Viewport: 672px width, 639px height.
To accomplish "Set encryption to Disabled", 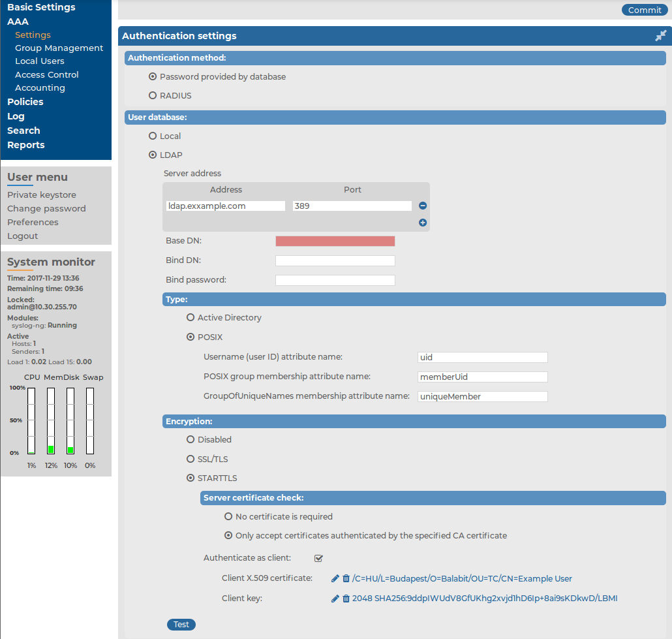I will pos(191,439).
